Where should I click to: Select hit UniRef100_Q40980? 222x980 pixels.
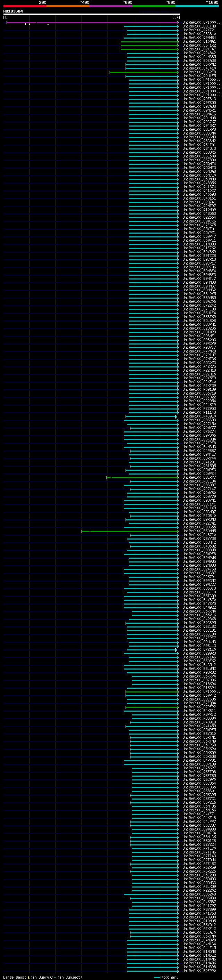tap(199, 917)
